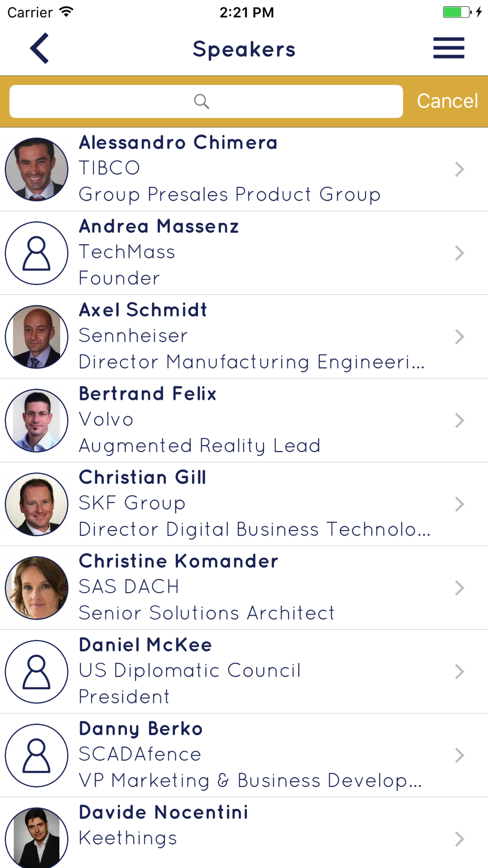The height and width of the screenshot is (868, 488).
Task: Tap the battery status icon
Action: [x=457, y=12]
